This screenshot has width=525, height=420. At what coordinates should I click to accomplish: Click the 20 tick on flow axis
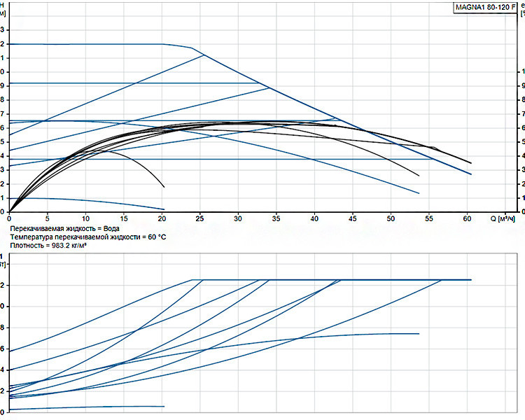[x=162, y=218]
